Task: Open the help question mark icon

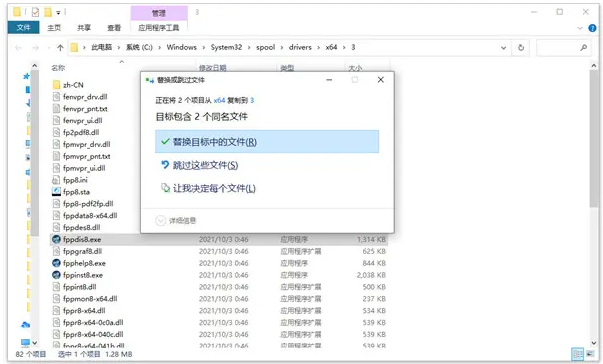Action: [592, 28]
